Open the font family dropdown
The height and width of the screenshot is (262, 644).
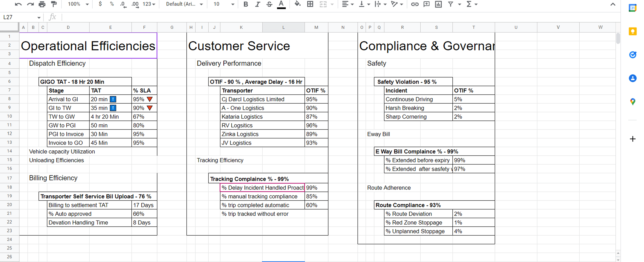pyautogui.click(x=184, y=4)
